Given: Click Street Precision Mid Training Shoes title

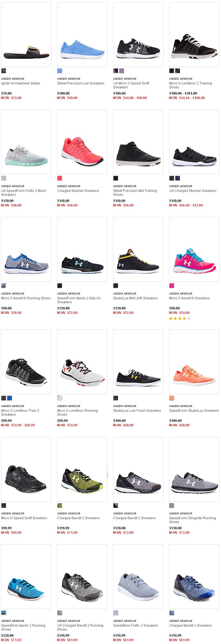Looking at the screenshot, I should tap(135, 193).
